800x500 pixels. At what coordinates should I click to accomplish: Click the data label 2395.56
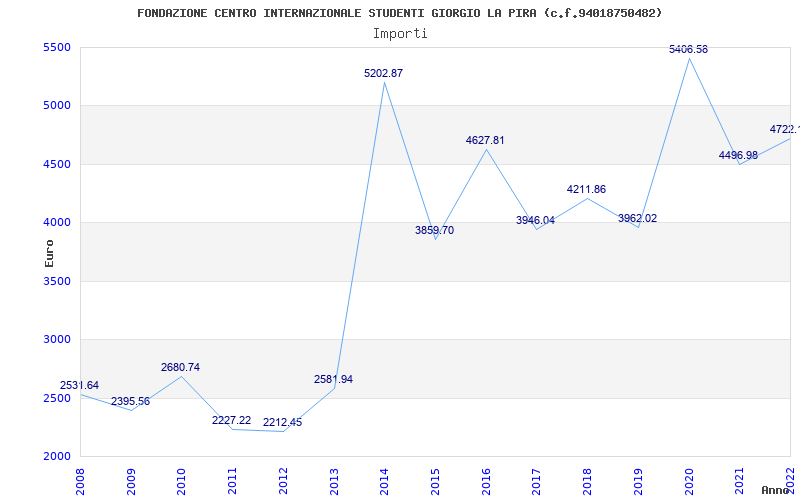tap(131, 402)
